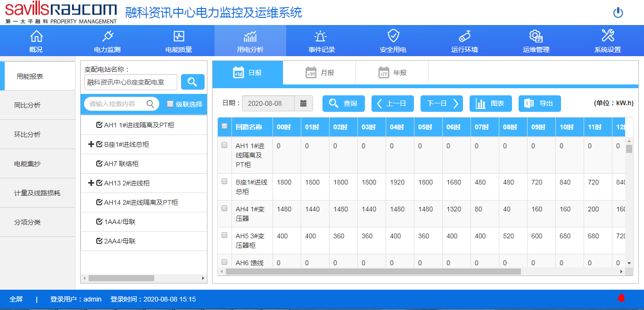
Task: Toggle the 级联选择 checkbox
Action: coord(170,104)
